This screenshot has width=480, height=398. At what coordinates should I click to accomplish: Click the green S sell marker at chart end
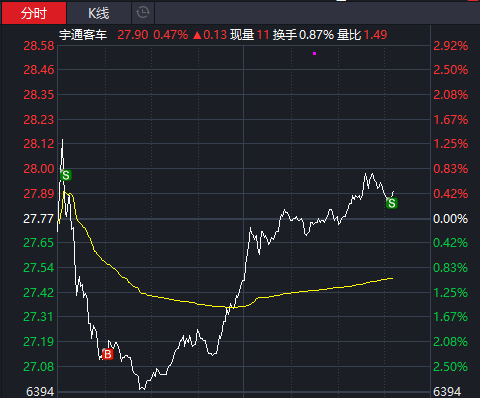(392, 203)
